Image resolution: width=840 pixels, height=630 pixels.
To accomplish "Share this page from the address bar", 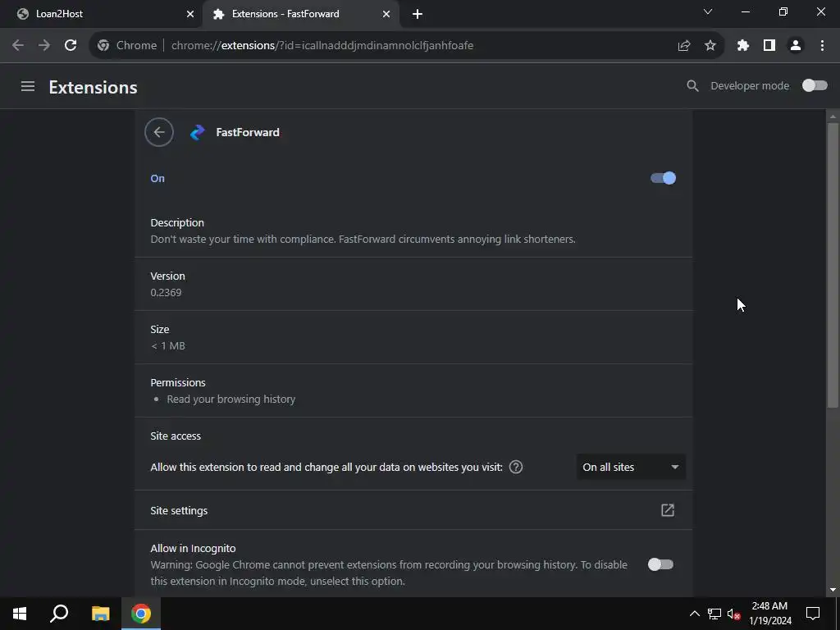I will pos(684,46).
